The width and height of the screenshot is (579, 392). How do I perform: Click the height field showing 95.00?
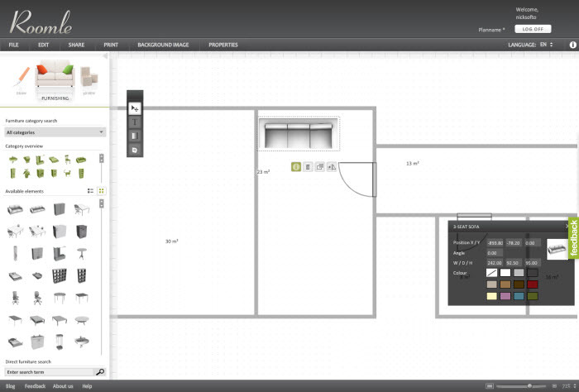(533, 263)
